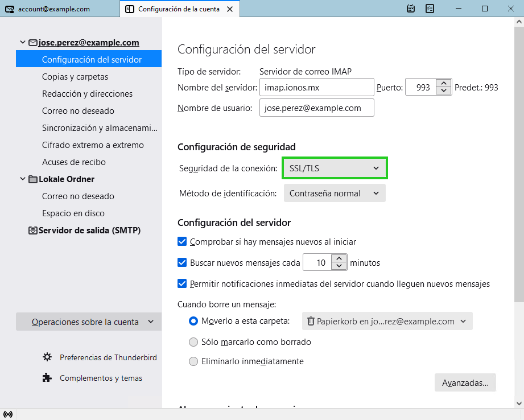Click the folder icon beside Lokale Ordner
524x420 pixels.
point(33,179)
